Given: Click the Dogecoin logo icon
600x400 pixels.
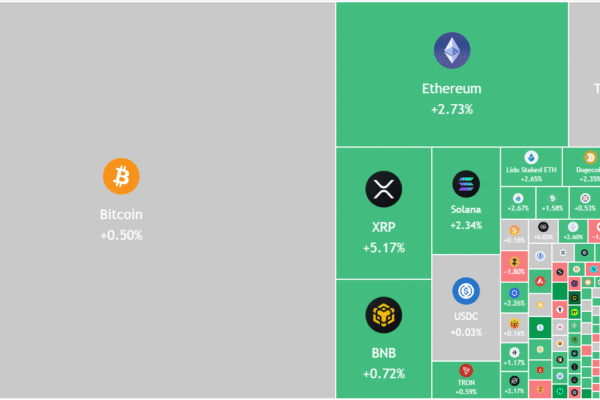Looking at the screenshot, I should pyautogui.click(x=590, y=157).
